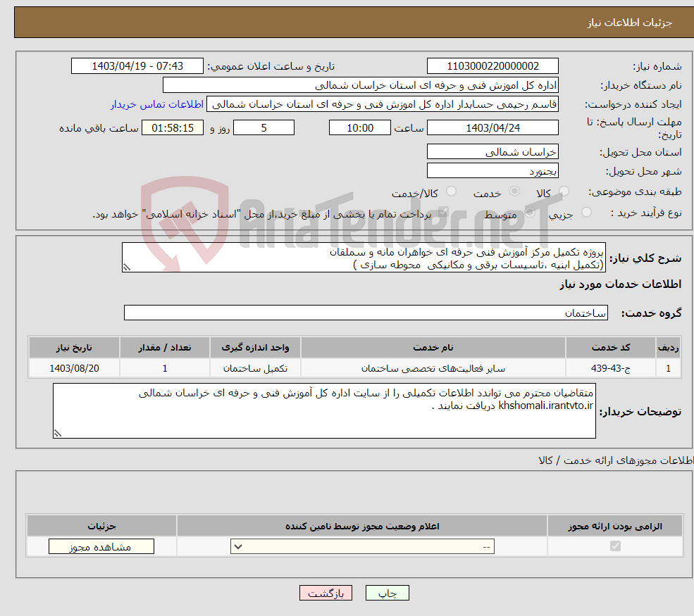Click need number field 1103000220000002
694x616 pixels.
[x=492, y=66]
